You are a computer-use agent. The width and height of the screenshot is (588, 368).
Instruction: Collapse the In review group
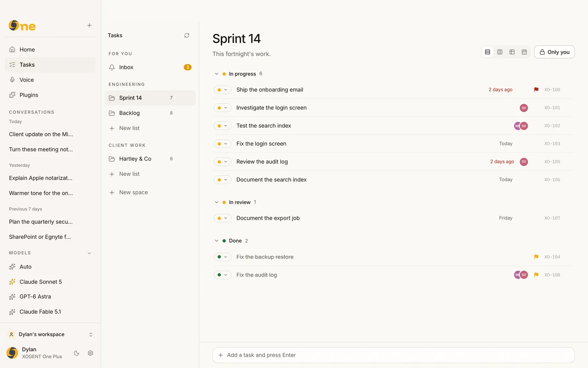pyautogui.click(x=216, y=202)
